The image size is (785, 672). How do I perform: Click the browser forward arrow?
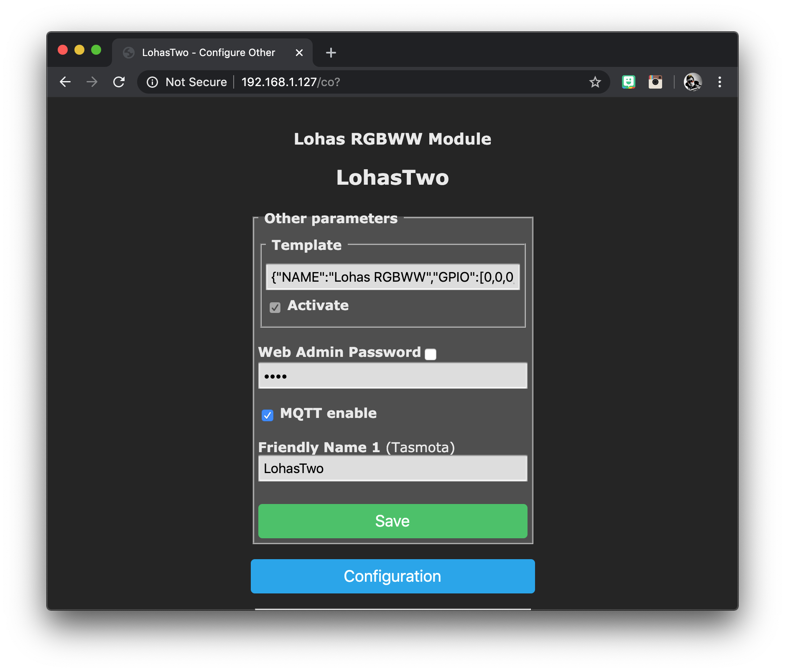pyautogui.click(x=92, y=82)
